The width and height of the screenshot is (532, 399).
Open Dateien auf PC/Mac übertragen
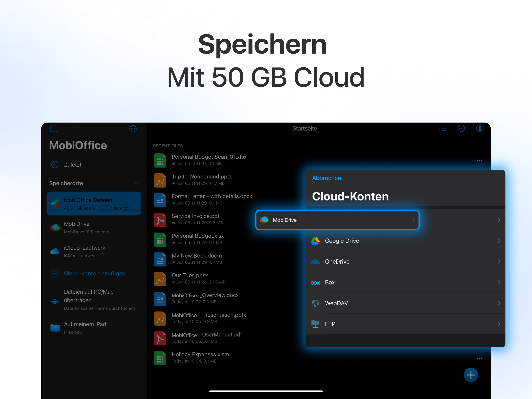94,300
